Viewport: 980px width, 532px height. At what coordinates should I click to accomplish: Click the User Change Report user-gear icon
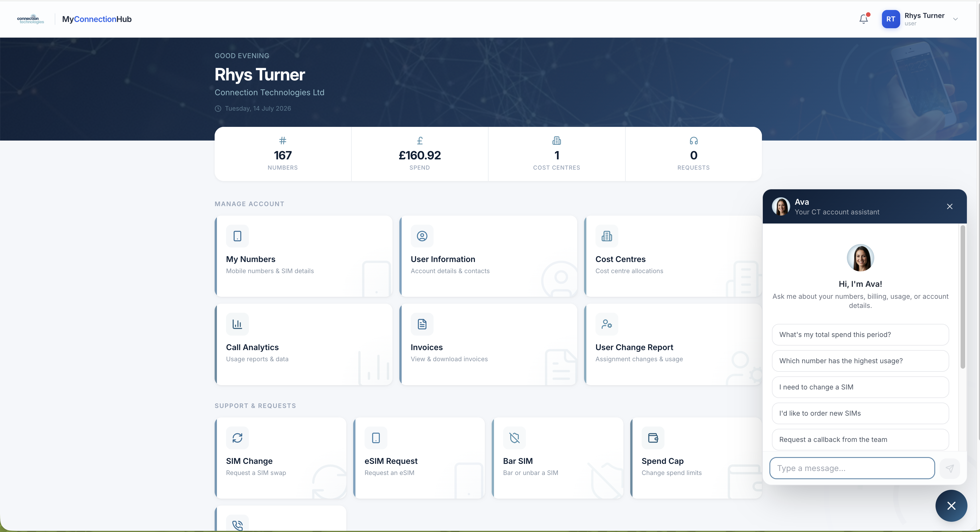point(607,324)
